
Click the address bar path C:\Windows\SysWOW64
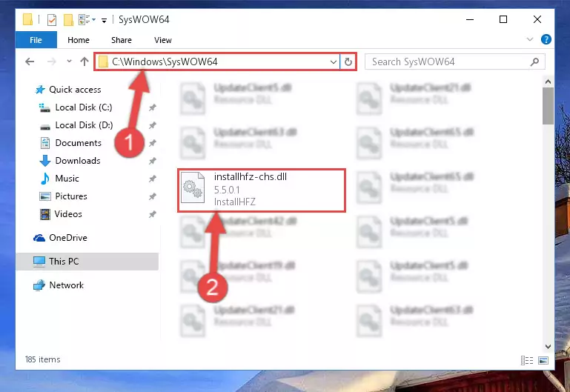tap(165, 62)
